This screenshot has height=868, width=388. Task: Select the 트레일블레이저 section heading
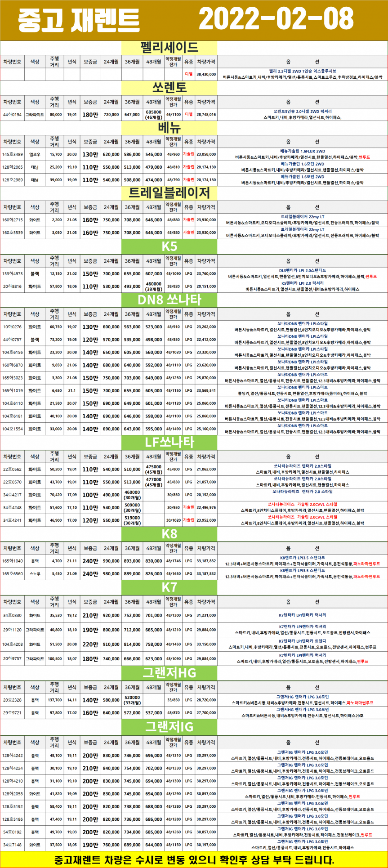(x=169, y=193)
